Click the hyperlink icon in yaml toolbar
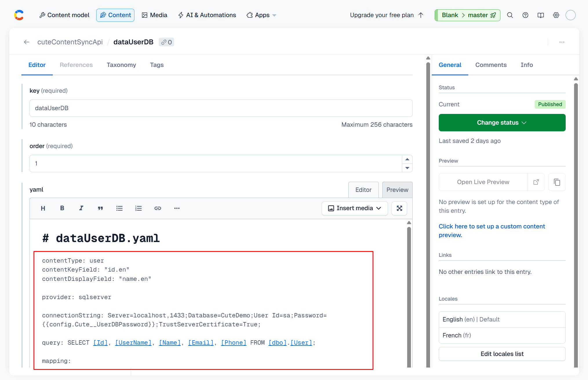 (158, 208)
